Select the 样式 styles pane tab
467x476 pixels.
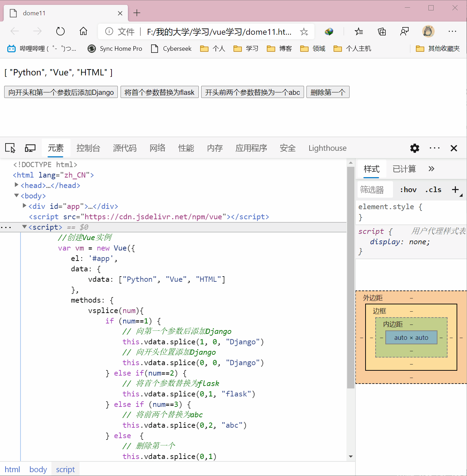(x=371, y=169)
